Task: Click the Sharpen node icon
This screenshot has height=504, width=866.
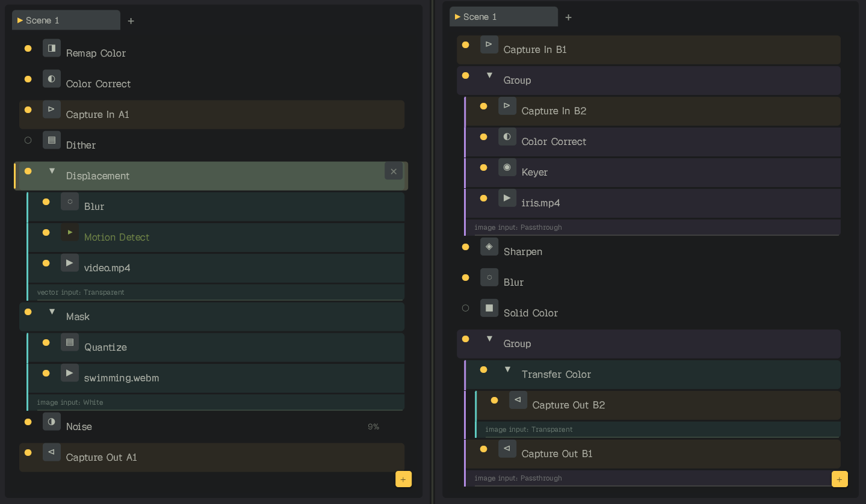Action: 489,247
